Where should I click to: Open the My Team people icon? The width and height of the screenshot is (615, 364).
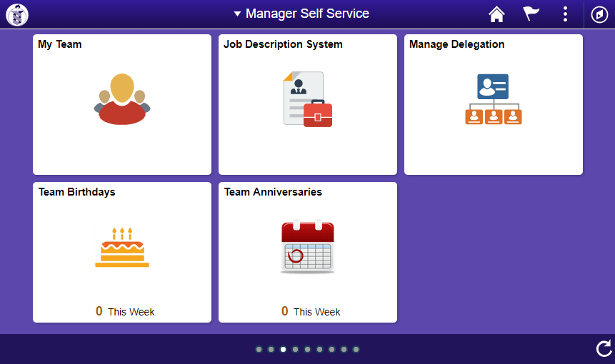coord(122,99)
